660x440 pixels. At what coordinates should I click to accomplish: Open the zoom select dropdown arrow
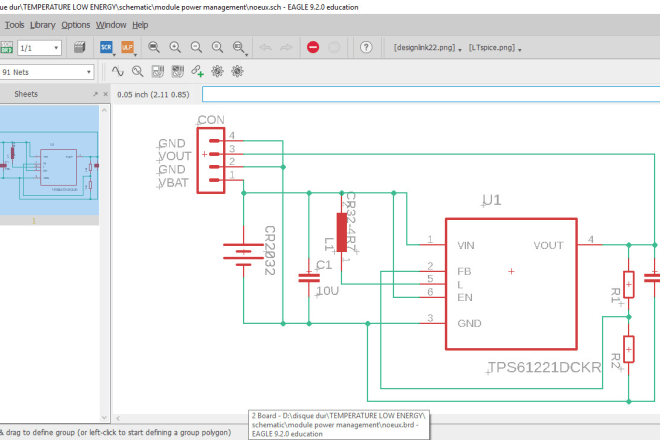(x=246, y=55)
